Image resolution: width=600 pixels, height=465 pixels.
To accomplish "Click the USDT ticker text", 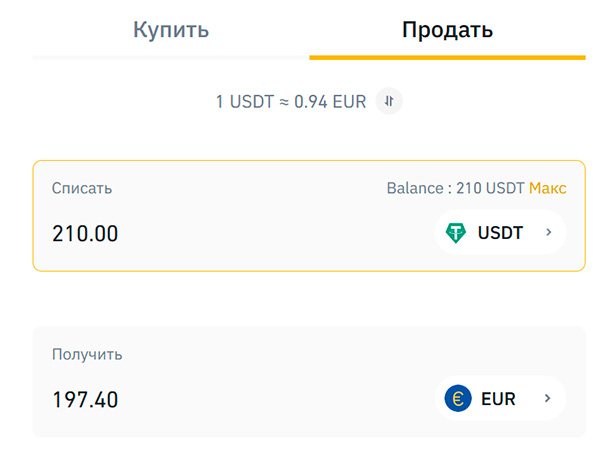I will pyautogui.click(x=501, y=233).
